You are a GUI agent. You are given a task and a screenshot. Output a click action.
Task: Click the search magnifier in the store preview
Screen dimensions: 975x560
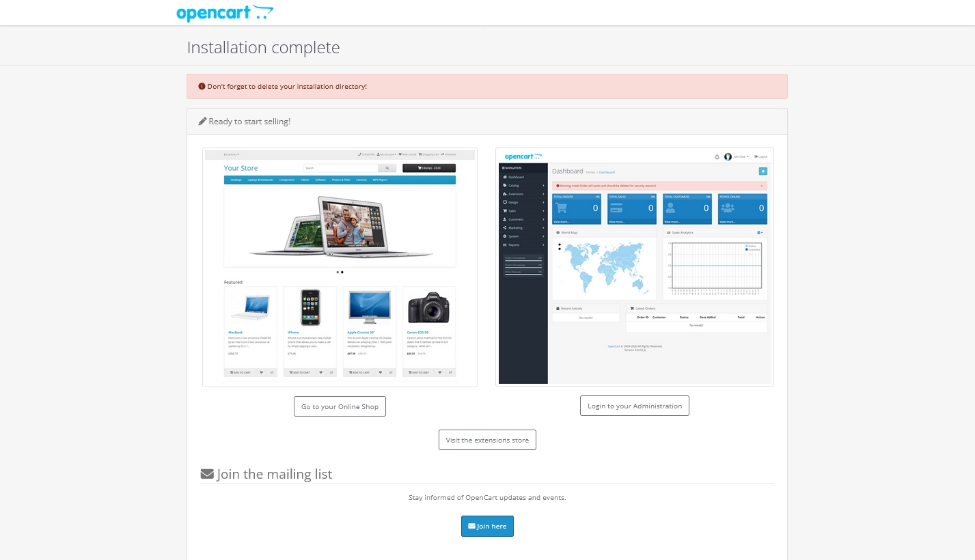(x=387, y=168)
